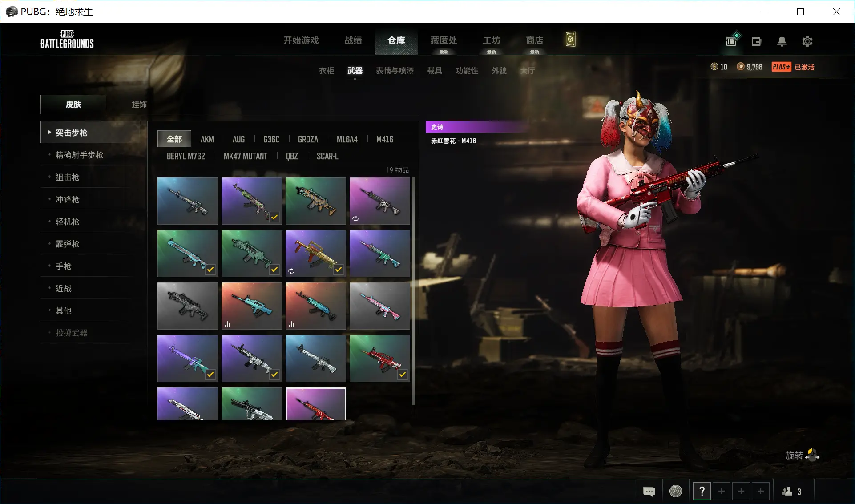Click the PLUS+ activated badge

click(x=793, y=67)
